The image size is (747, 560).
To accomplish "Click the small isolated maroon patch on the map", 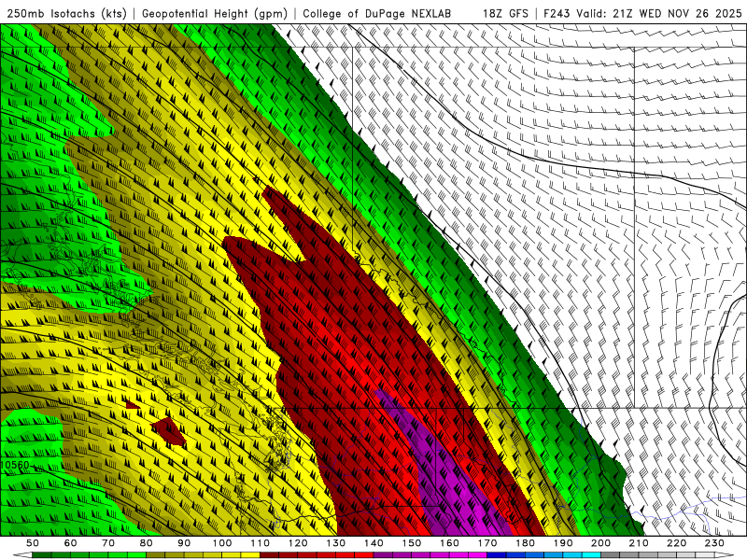I will coord(169,432).
